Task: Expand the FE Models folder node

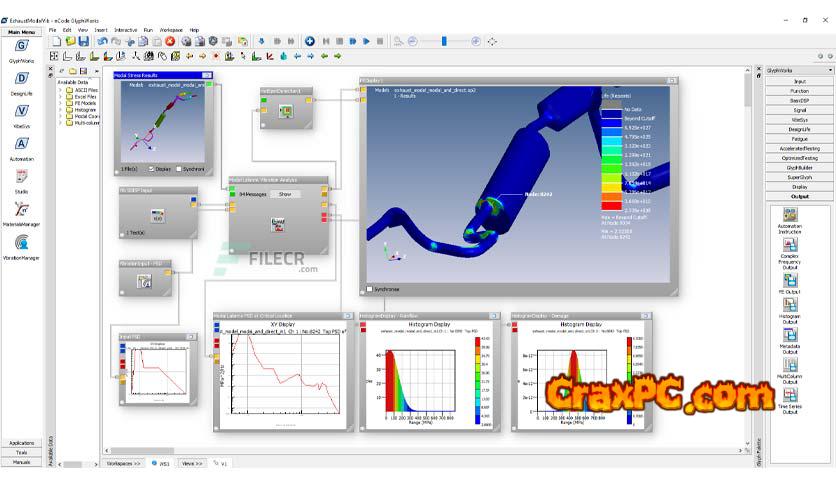Action: click(x=61, y=103)
